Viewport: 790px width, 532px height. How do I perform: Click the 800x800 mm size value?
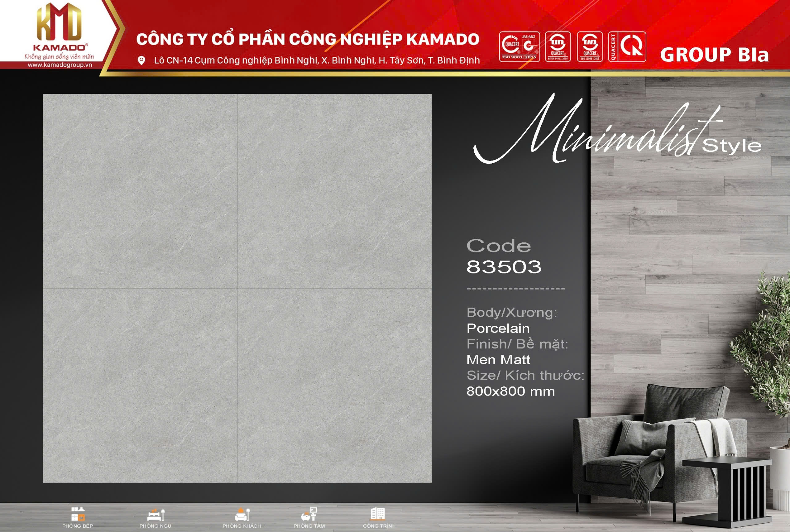click(x=511, y=392)
